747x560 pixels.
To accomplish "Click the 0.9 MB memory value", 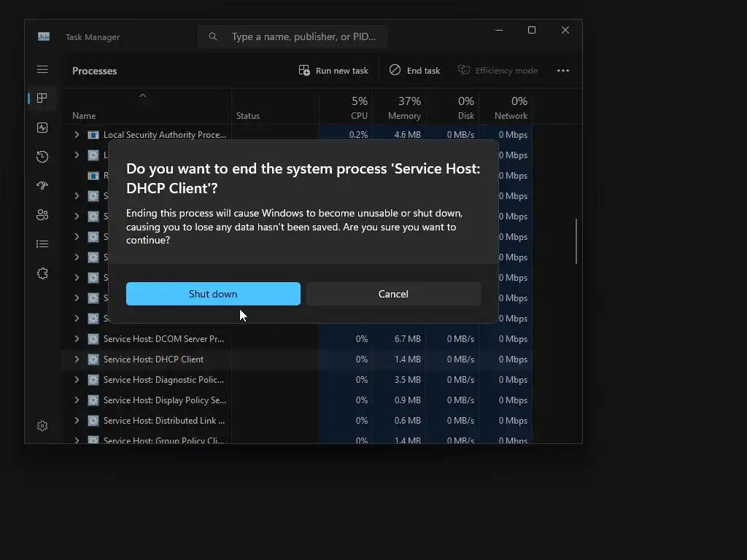I will click(407, 400).
